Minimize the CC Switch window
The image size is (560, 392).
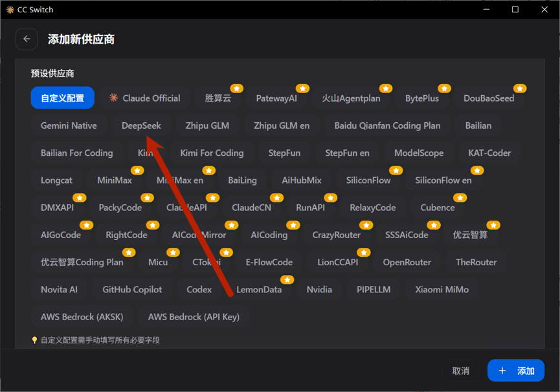coord(486,10)
